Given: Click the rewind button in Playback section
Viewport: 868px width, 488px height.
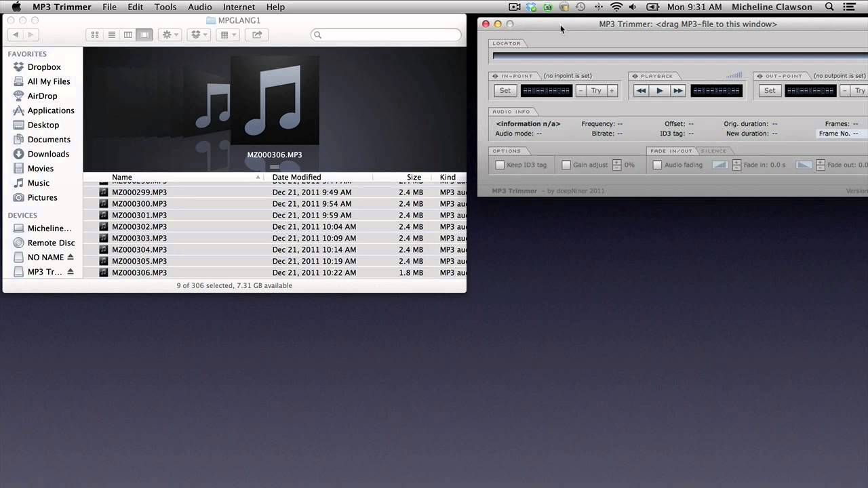Looking at the screenshot, I should click(641, 90).
